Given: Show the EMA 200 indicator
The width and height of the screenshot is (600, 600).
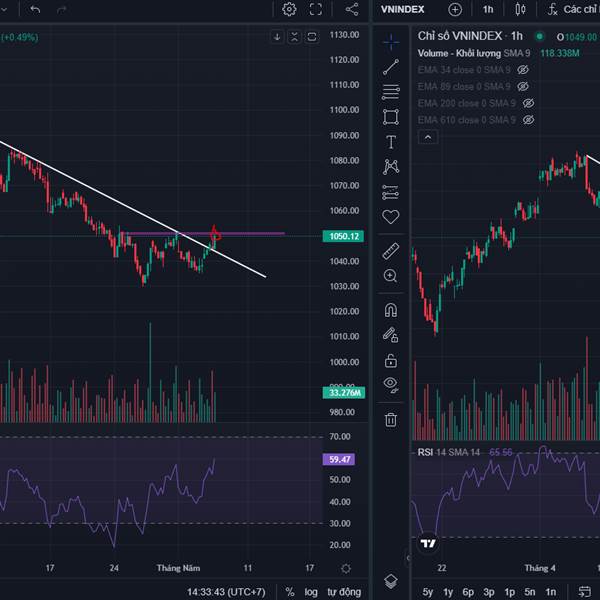Looking at the screenshot, I should [528, 103].
